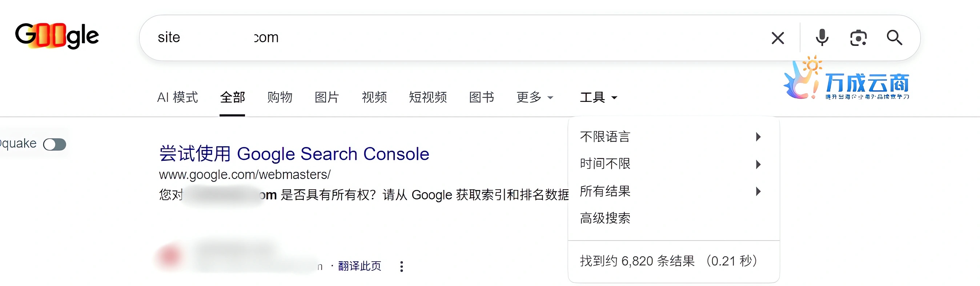Open the 短视频 tab
Image resolution: width=980 pixels, height=286 pixels.
(427, 97)
